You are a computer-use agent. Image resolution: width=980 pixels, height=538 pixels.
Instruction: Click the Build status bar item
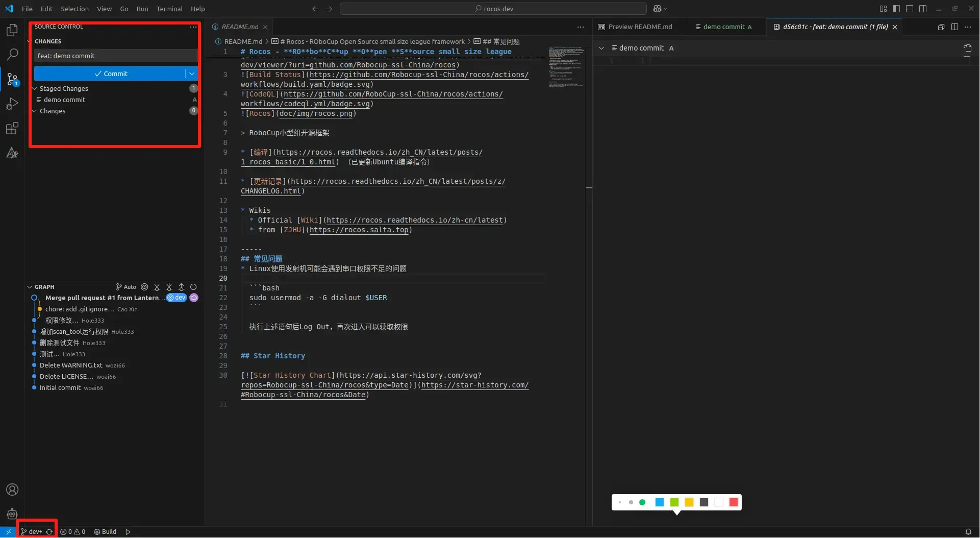[x=105, y=532]
